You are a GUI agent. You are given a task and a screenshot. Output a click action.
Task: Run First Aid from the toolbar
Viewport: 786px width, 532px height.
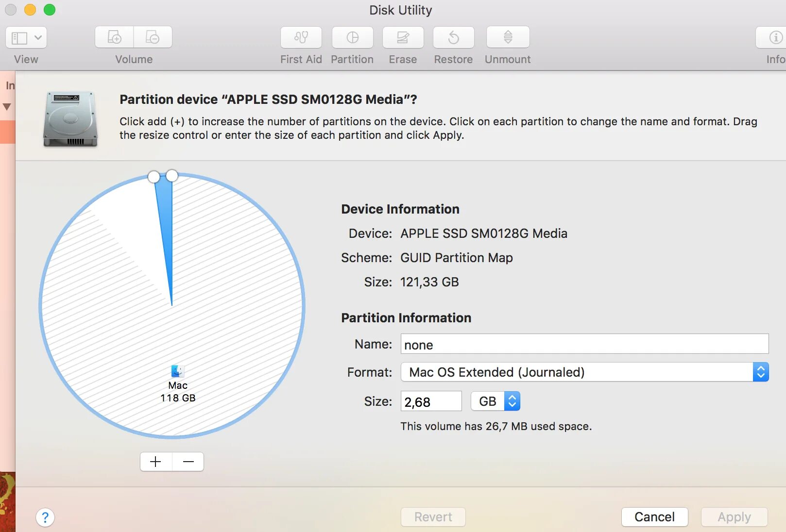(x=301, y=37)
